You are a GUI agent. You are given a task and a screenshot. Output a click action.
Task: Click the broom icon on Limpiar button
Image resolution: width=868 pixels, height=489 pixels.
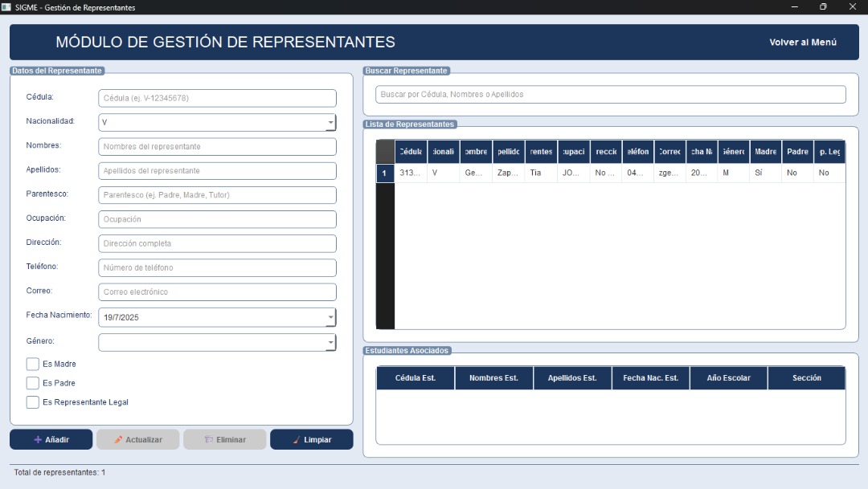coord(297,440)
